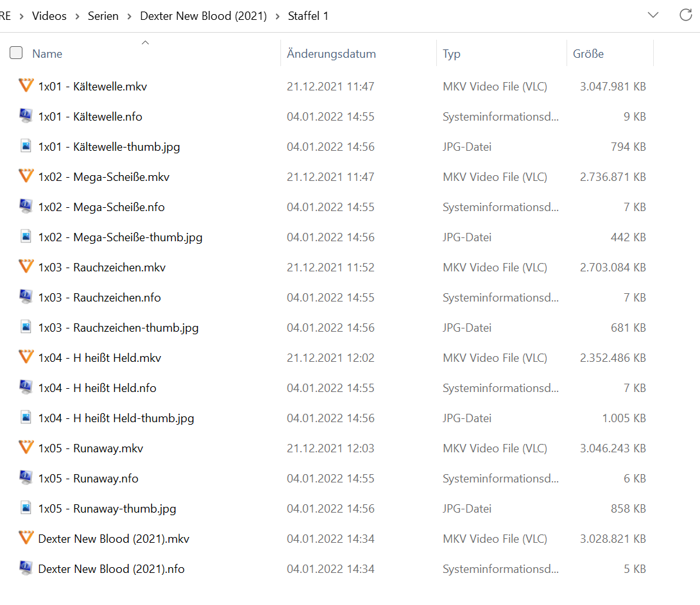Click the 1x03 - Rauchzeichen.nfo file icon
This screenshot has height=605, width=700.
point(26,297)
